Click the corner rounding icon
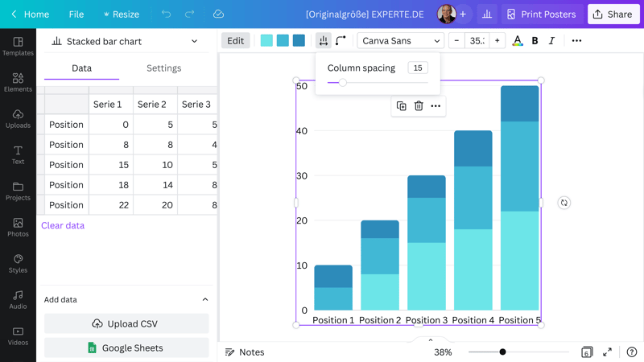 (x=341, y=40)
